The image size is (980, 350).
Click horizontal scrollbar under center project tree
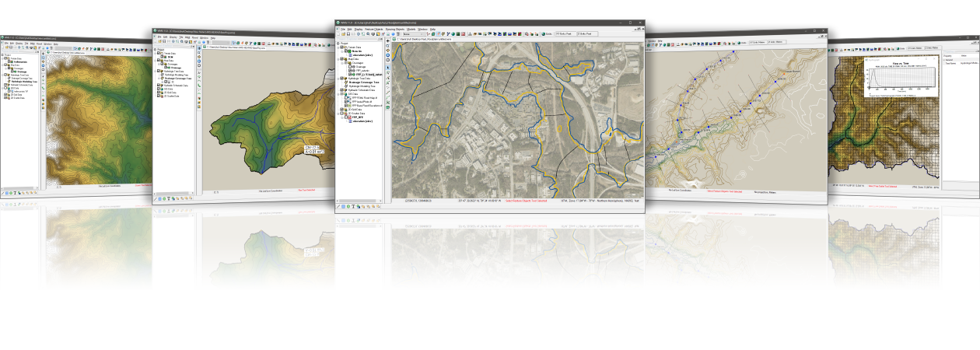tap(358, 201)
